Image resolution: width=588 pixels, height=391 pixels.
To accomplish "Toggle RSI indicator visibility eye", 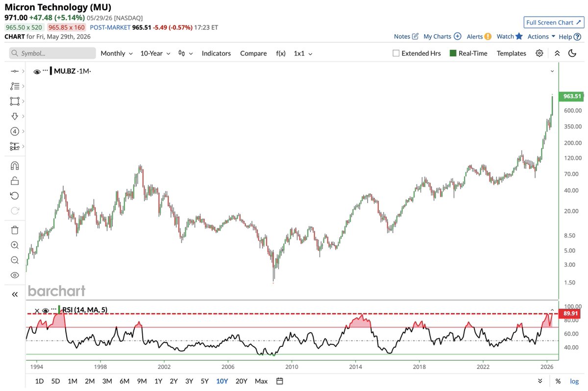I will click(45, 311).
